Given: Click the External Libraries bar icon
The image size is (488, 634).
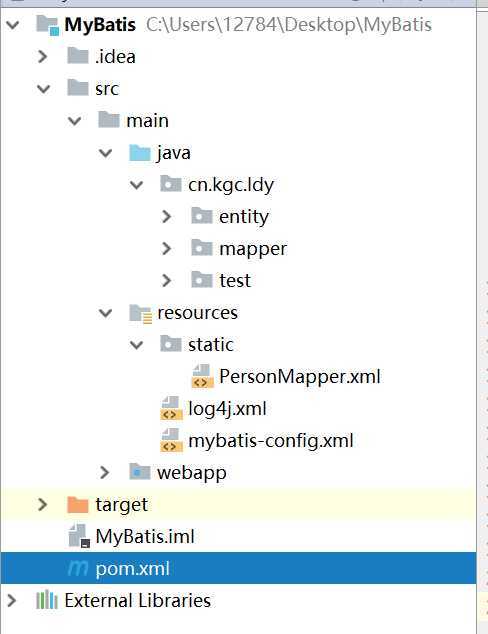Looking at the screenshot, I should pos(47,600).
